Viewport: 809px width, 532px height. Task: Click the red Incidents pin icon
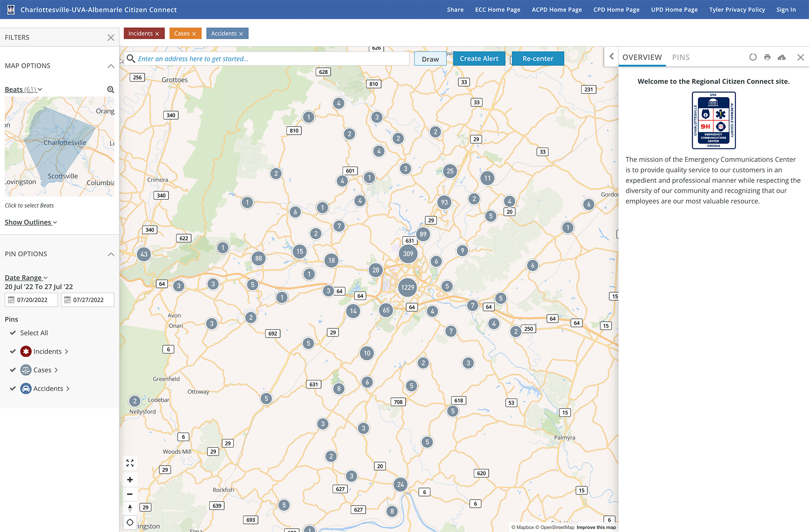click(x=26, y=351)
